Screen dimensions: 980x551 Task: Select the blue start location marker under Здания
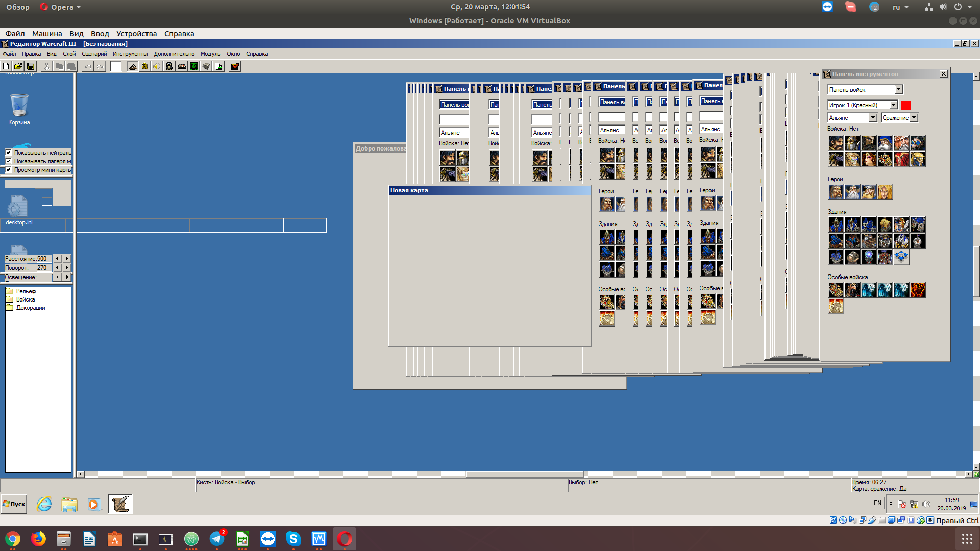coord(901,257)
